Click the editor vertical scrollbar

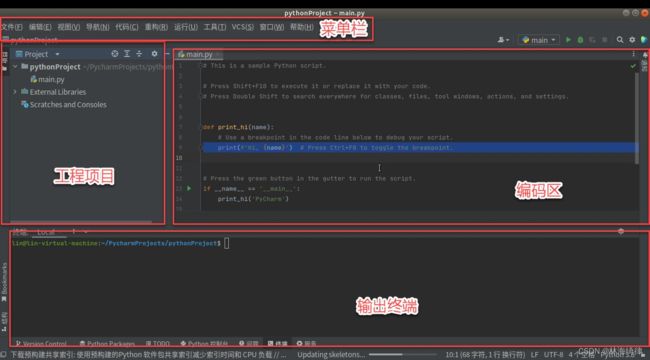point(636,118)
